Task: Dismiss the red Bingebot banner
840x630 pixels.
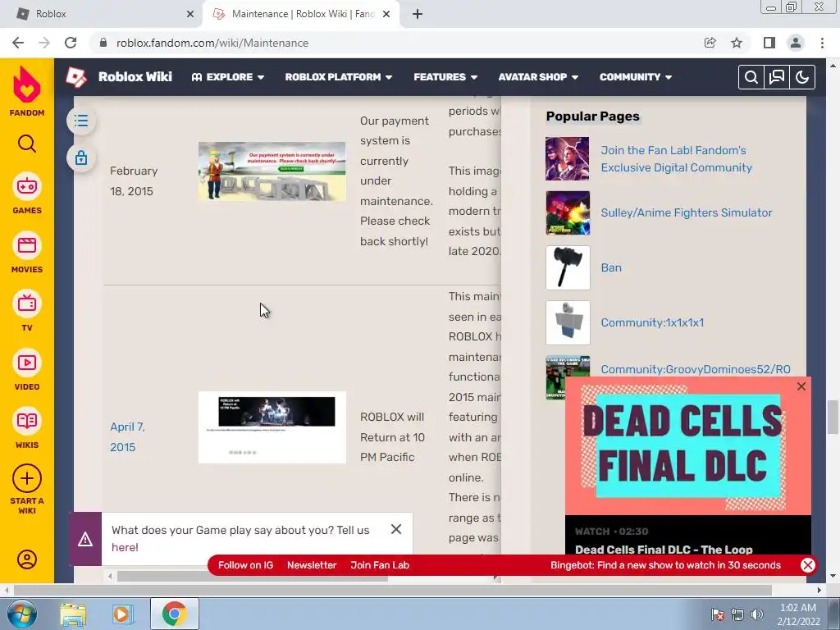Action: click(808, 565)
